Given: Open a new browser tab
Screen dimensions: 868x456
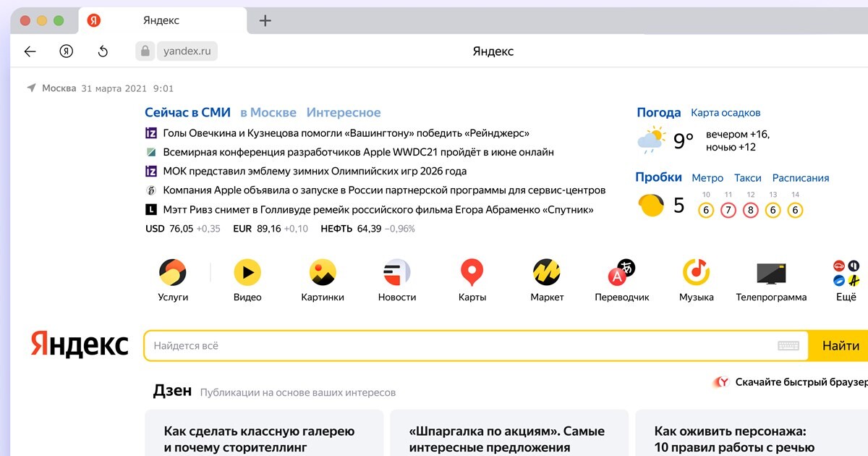Looking at the screenshot, I should (265, 20).
